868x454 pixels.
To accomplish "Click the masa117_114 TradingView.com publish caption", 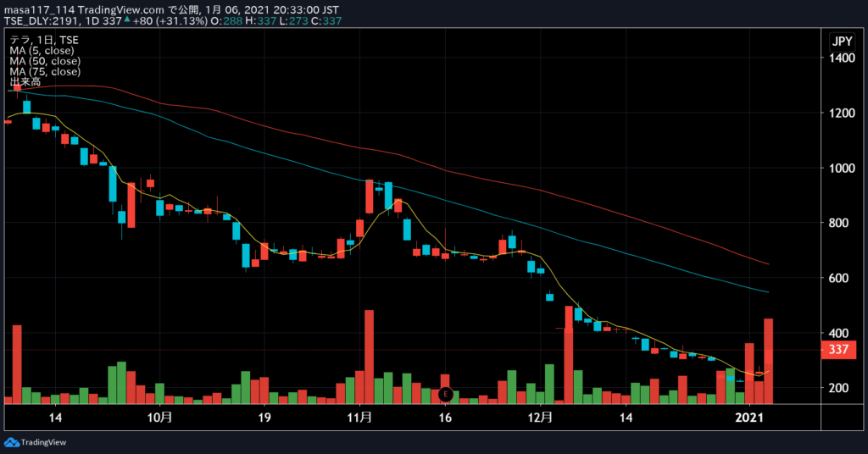I will point(171,10).
